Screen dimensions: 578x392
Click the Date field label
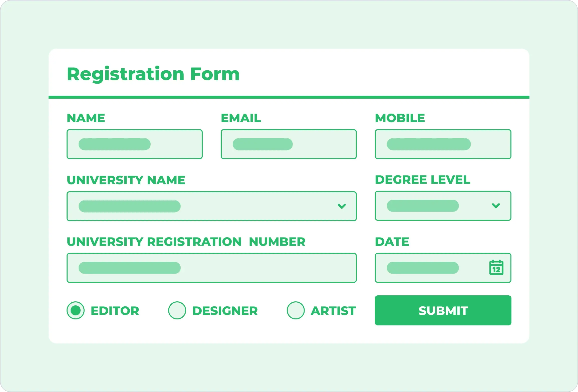click(x=392, y=242)
